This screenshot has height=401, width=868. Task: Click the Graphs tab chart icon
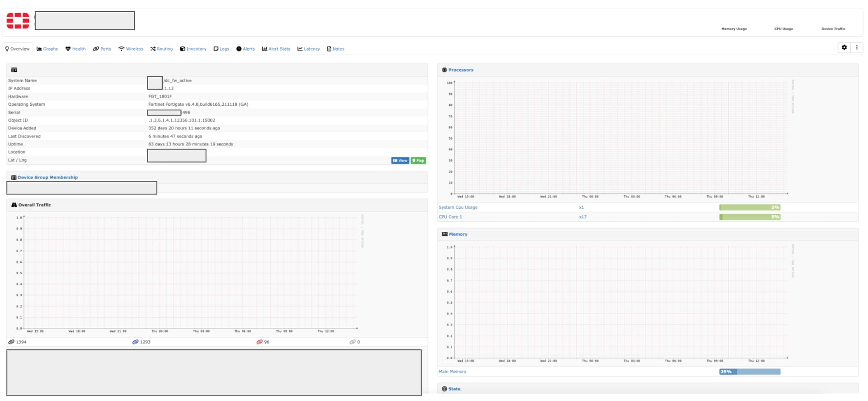tap(39, 49)
